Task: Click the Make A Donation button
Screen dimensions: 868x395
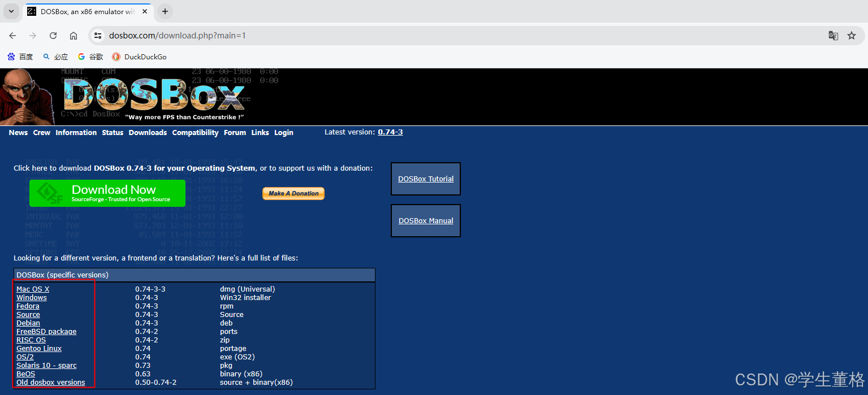Action: (293, 193)
